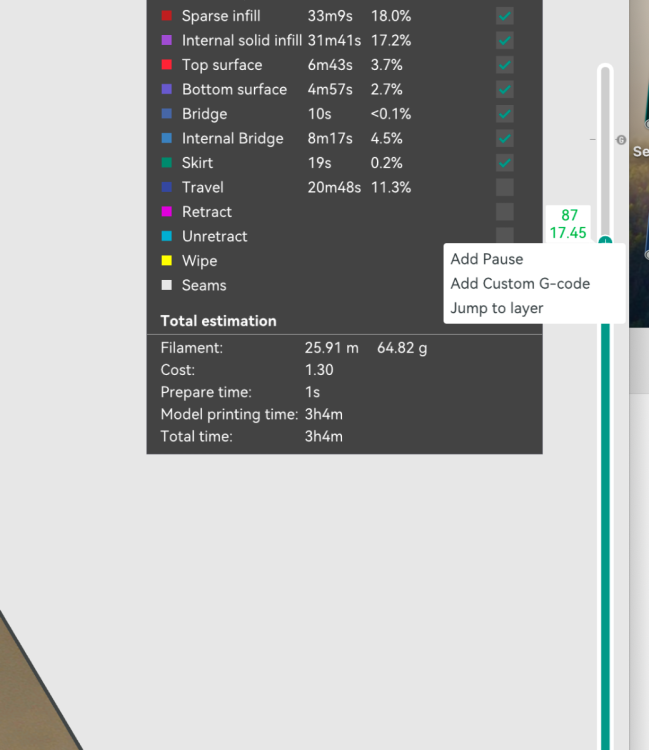Uncheck Sparse infill visibility checkbox

pos(505,16)
